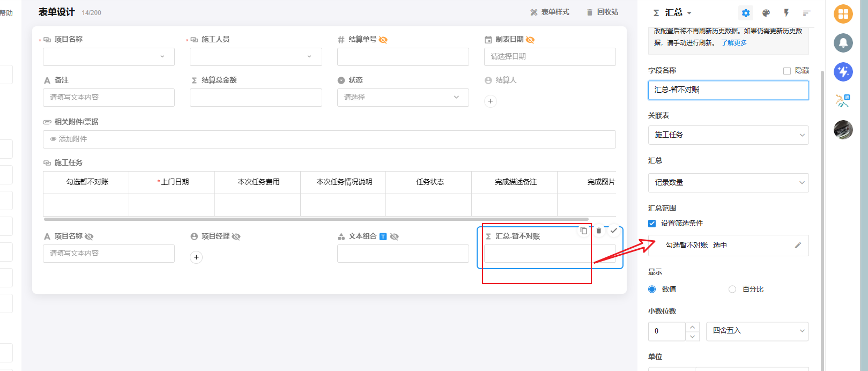Viewport: 868px width, 371px height.
Task: Open 回收站 in the top bar
Action: [602, 12]
